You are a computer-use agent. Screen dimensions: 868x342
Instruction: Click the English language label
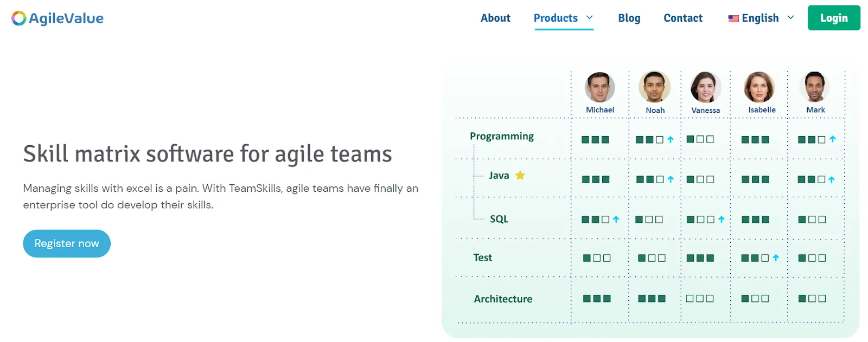[760, 18]
